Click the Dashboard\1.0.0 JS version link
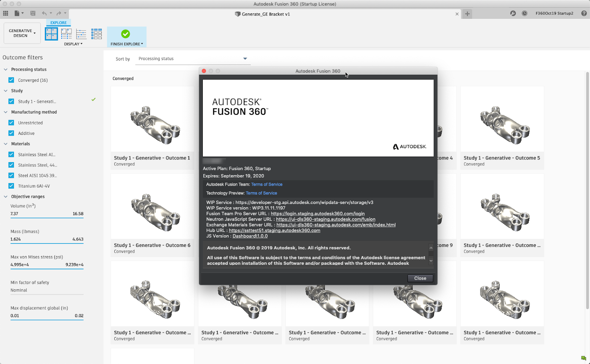 pos(250,236)
